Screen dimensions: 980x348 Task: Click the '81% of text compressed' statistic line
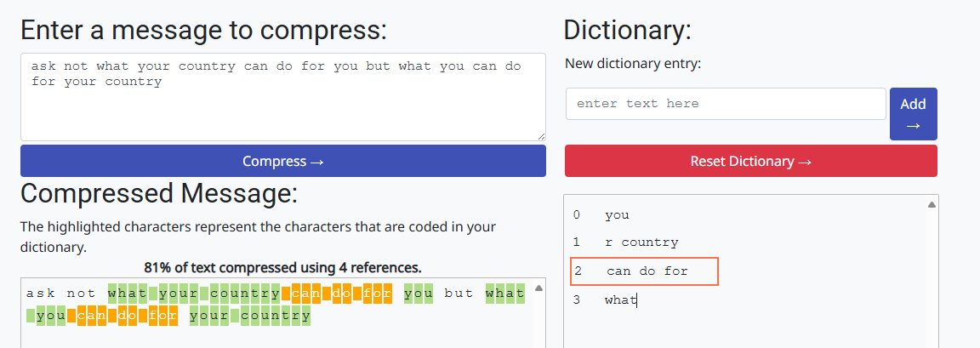click(282, 267)
